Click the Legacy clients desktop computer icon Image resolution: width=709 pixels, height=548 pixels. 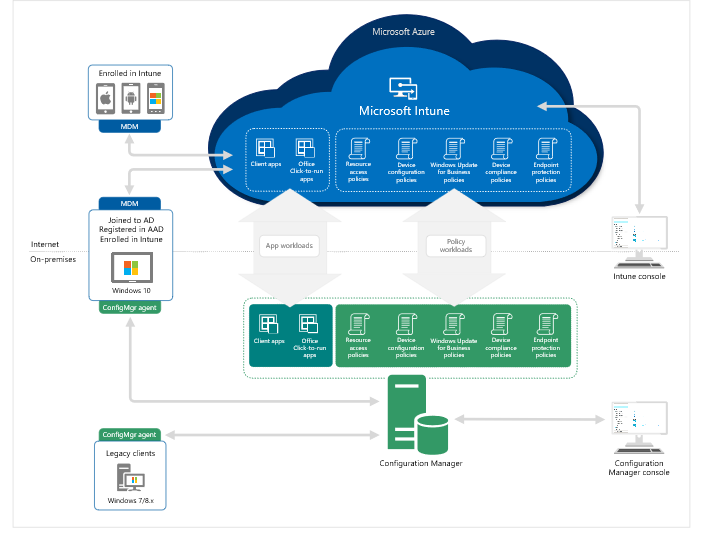[x=131, y=477]
